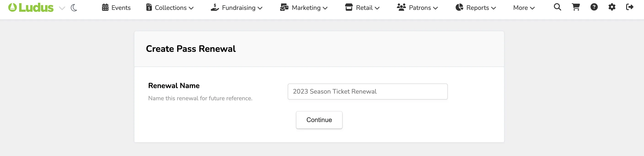
Task: Click the Ludus logo
Action: coord(31,8)
